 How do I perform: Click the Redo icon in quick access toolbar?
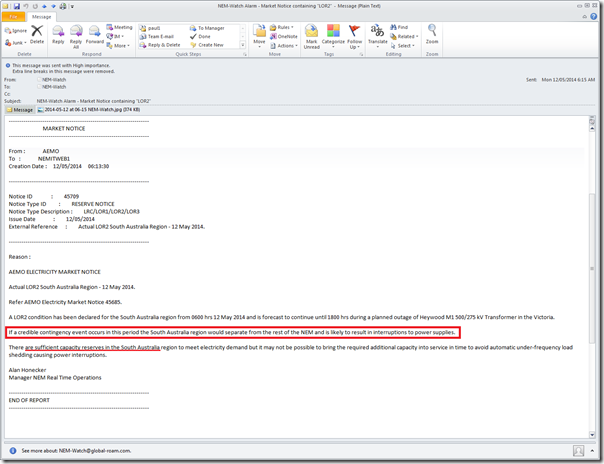coord(35,6)
